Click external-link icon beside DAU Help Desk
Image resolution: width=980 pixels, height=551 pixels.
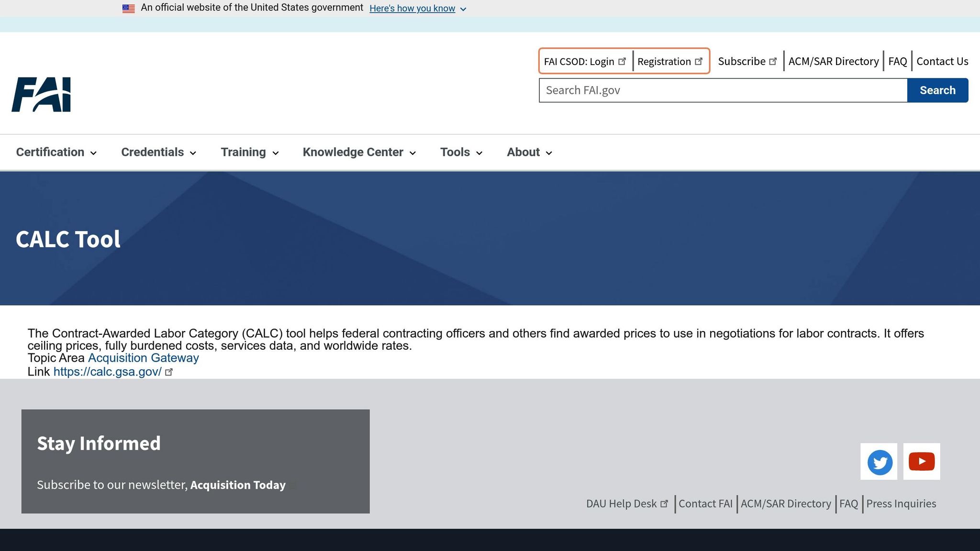(664, 504)
